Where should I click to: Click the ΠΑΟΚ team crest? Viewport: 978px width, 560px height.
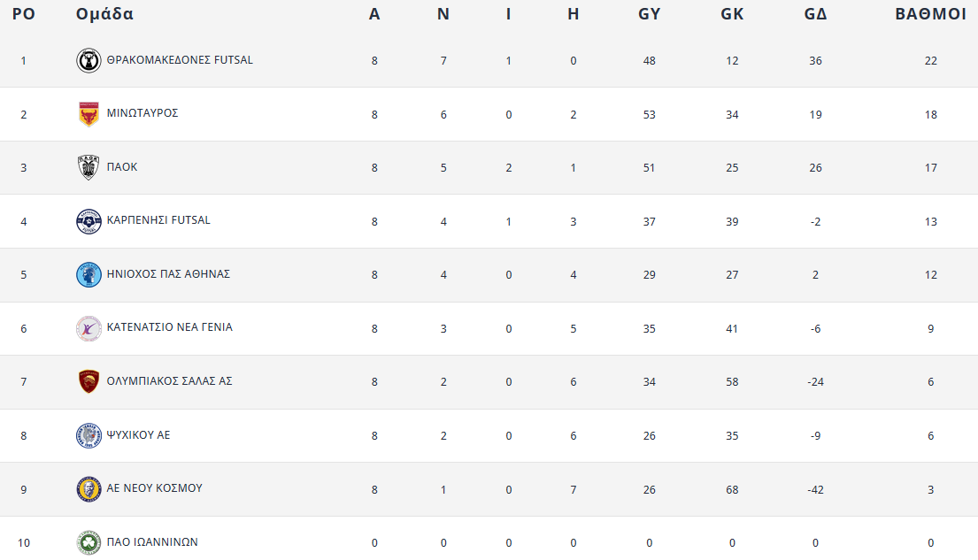pyautogui.click(x=89, y=167)
